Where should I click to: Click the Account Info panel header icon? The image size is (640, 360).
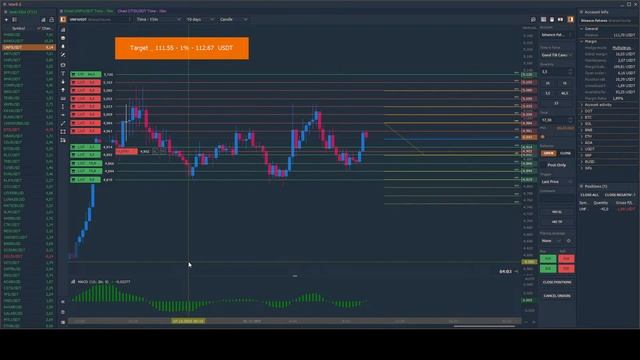pos(581,12)
